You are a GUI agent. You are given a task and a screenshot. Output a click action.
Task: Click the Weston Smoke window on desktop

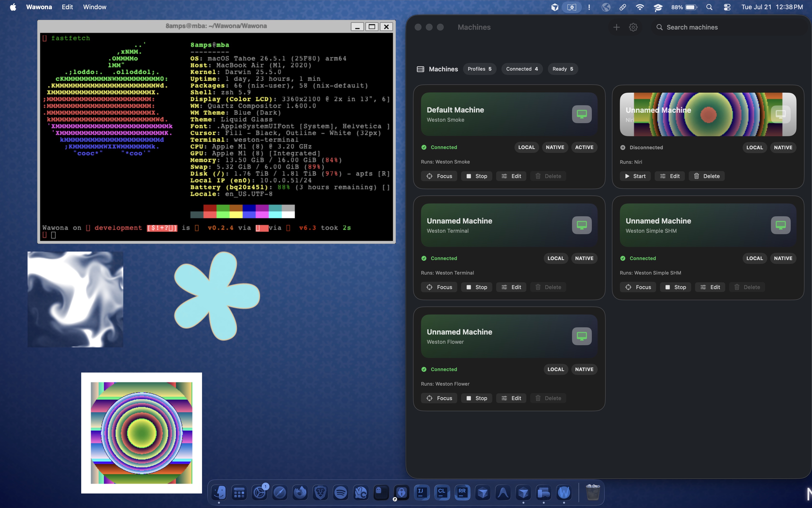[x=75, y=299]
